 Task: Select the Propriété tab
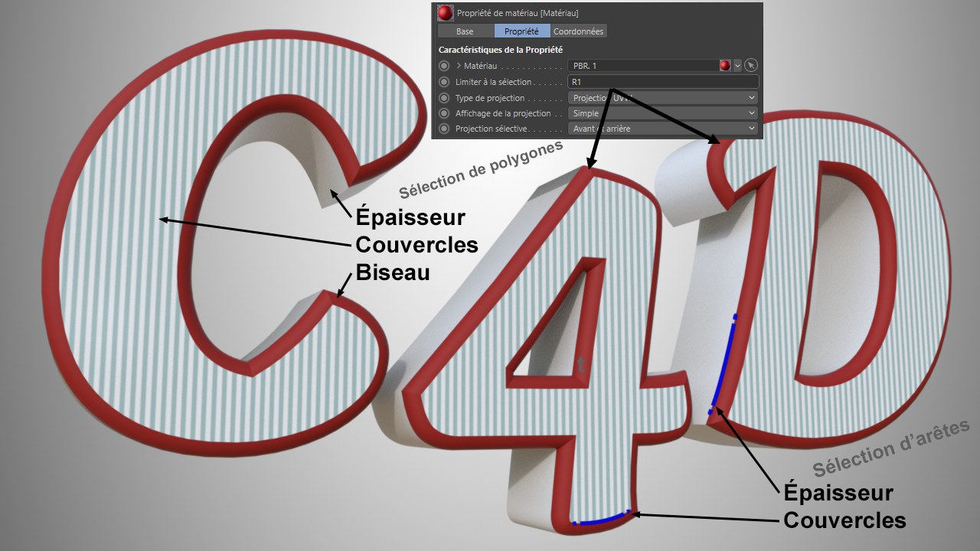pos(522,31)
